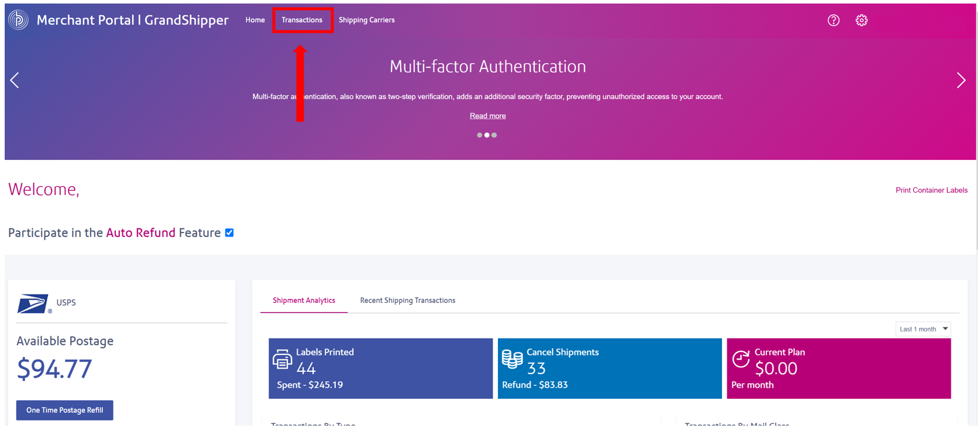Click the Cancel Shipments 33 card
This screenshot has height=431, width=980.
coord(610,368)
